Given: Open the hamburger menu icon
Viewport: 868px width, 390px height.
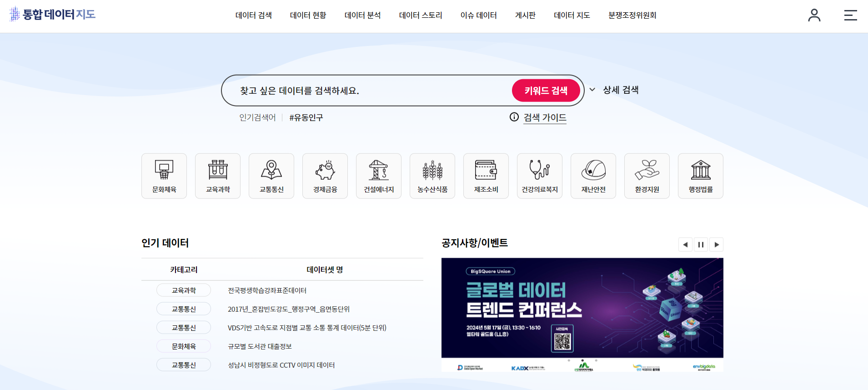Looking at the screenshot, I should (x=850, y=15).
